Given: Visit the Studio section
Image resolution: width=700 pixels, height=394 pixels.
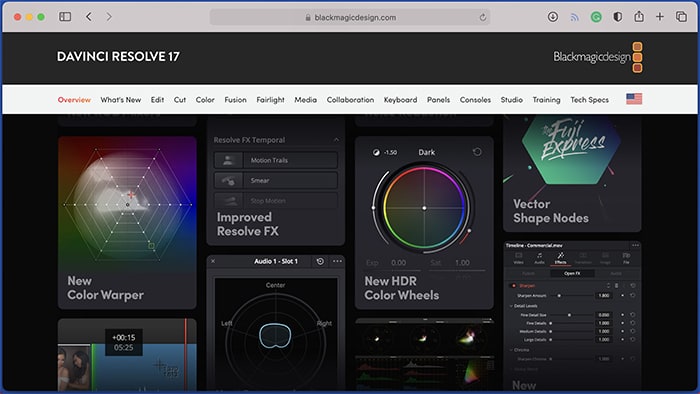Looking at the screenshot, I should click(x=512, y=100).
